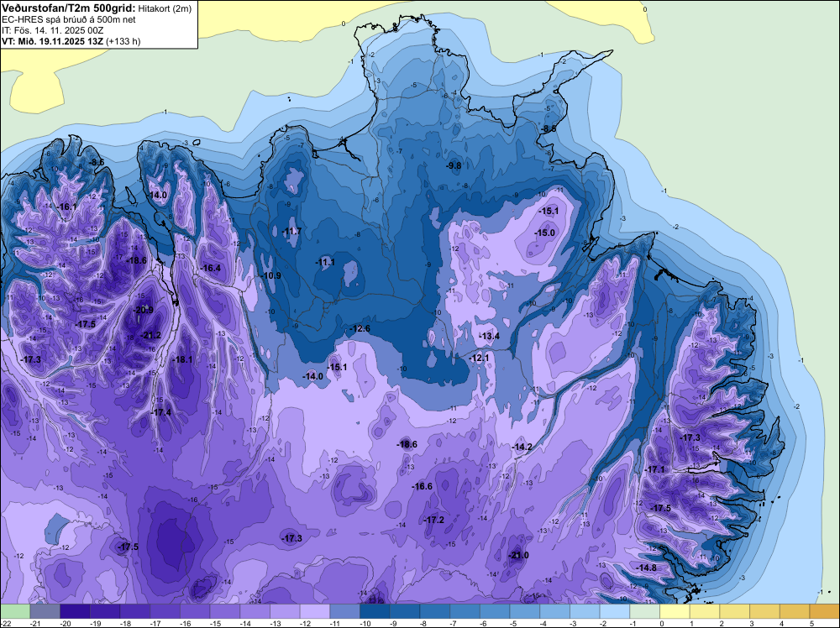The image size is (840, 628).
Task: Click the legend label 3 in the color scale
Action: 752,623
